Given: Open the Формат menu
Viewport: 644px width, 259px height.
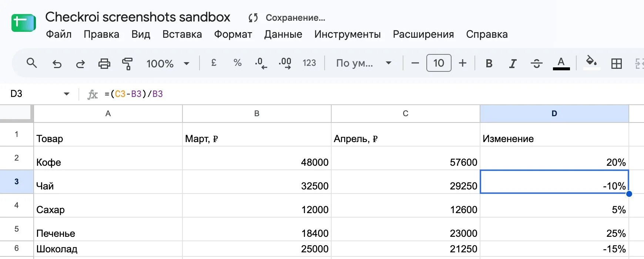Looking at the screenshot, I should pyautogui.click(x=233, y=34).
